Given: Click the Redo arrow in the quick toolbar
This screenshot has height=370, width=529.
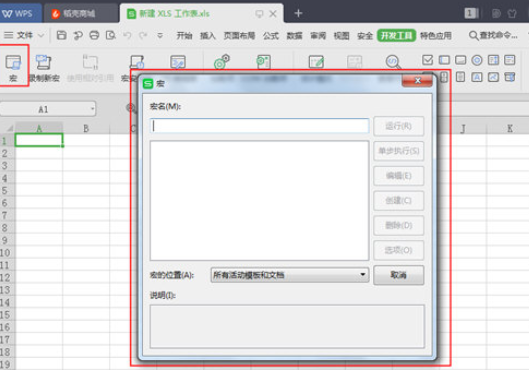Looking at the screenshot, I should point(143,35).
